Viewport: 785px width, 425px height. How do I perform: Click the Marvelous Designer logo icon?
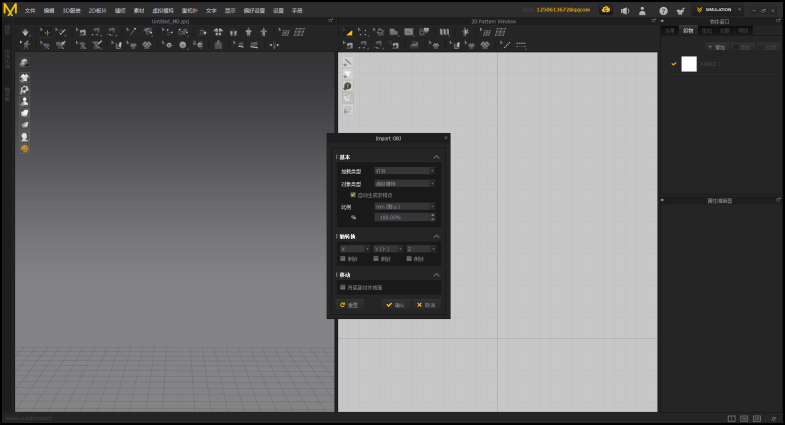(10, 10)
